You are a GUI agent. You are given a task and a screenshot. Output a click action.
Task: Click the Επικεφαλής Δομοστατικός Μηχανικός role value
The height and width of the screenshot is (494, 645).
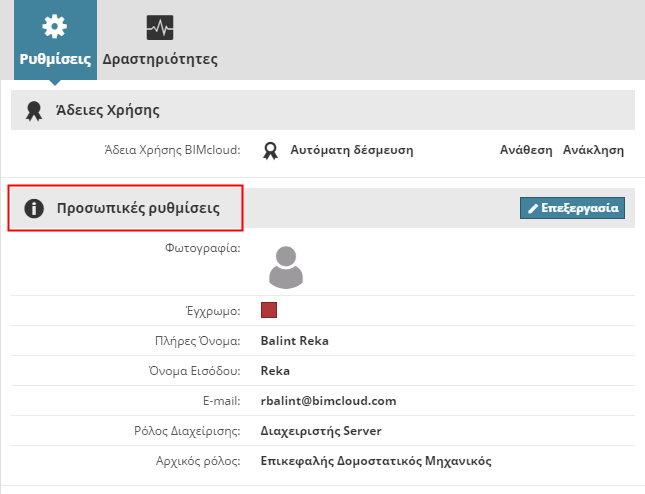point(376,461)
